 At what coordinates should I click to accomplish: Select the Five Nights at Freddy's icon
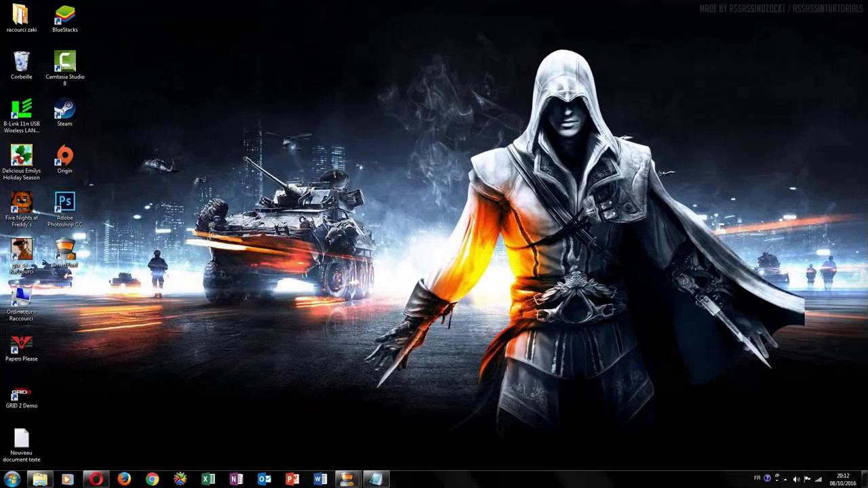21,209
